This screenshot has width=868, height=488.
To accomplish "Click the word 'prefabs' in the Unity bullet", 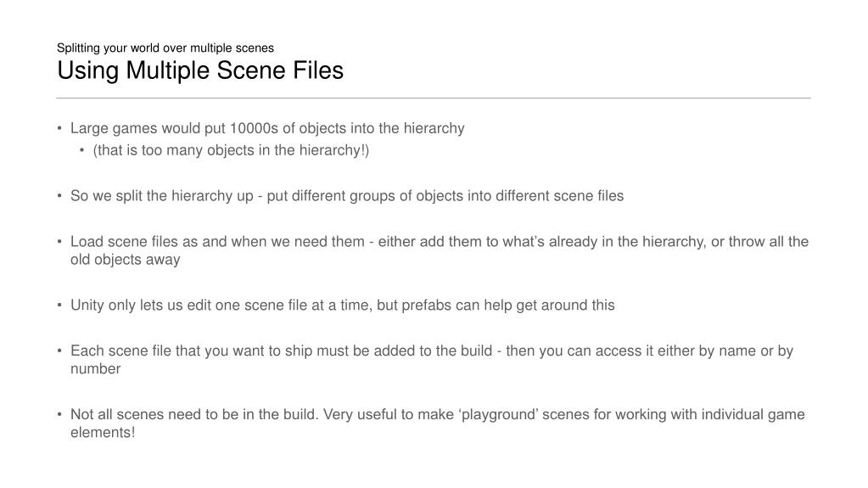I will (x=426, y=306).
